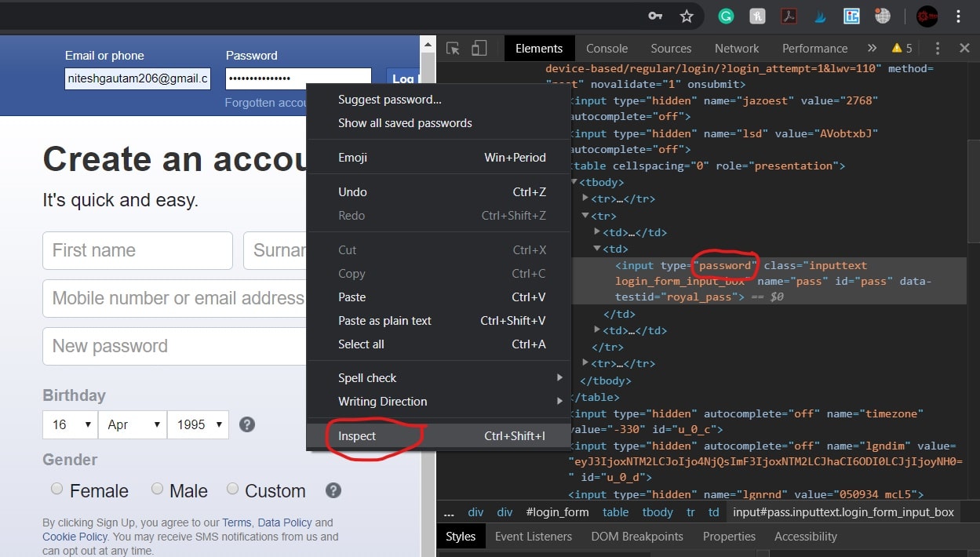980x557 pixels.
Task: Open the Accessibility tab
Action: coord(806,537)
